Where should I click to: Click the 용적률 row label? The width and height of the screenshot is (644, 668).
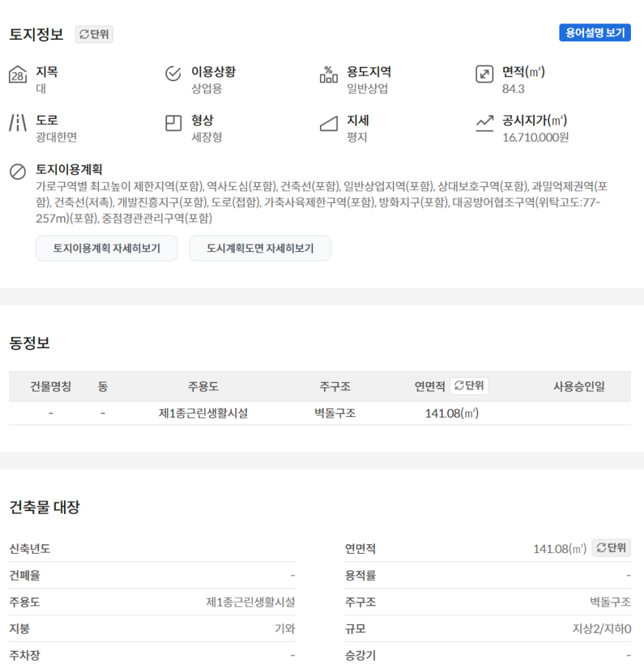[x=361, y=576]
